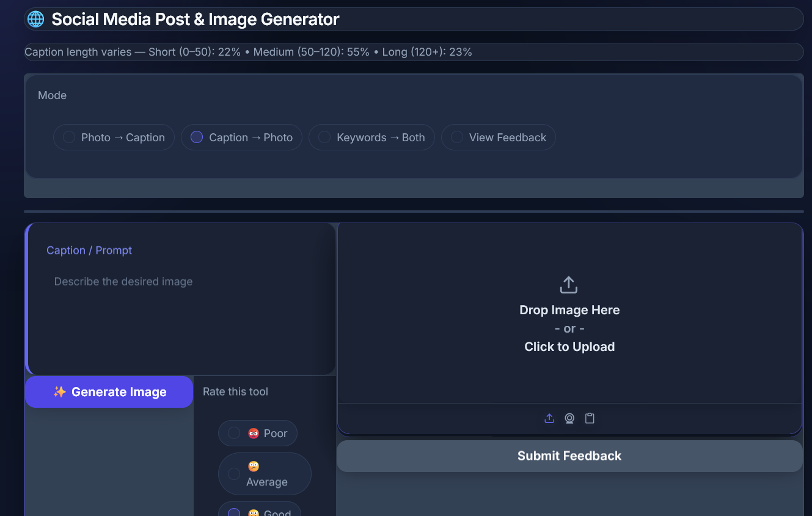Click the Click to Upload text
Viewport: 812px width, 516px height.
click(569, 347)
